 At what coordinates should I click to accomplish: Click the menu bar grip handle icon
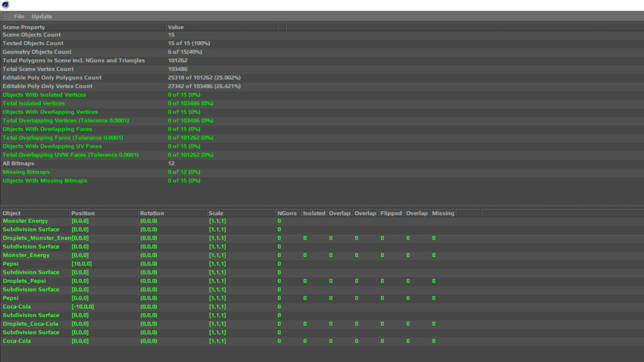[x=6, y=16]
